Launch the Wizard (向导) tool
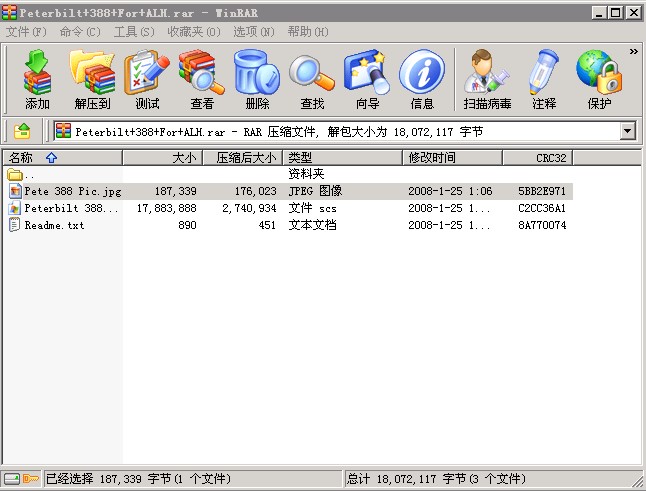This screenshot has height=491, width=646. (x=367, y=79)
